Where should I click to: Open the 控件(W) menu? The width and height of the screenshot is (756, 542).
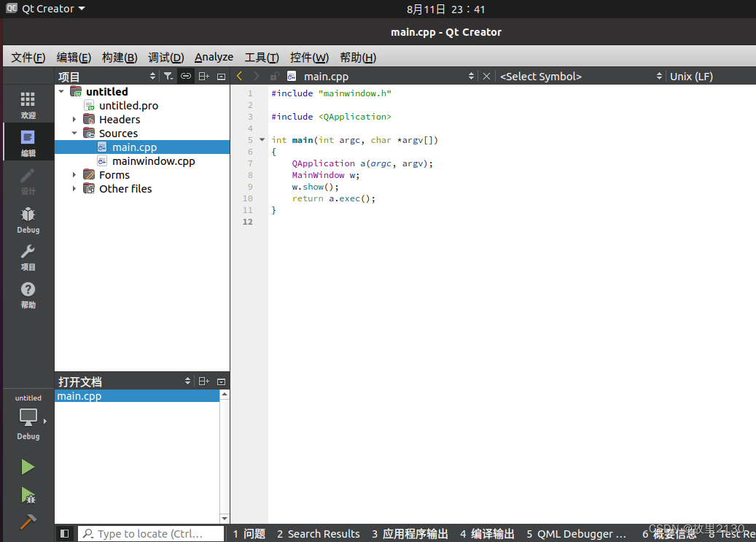(x=309, y=58)
